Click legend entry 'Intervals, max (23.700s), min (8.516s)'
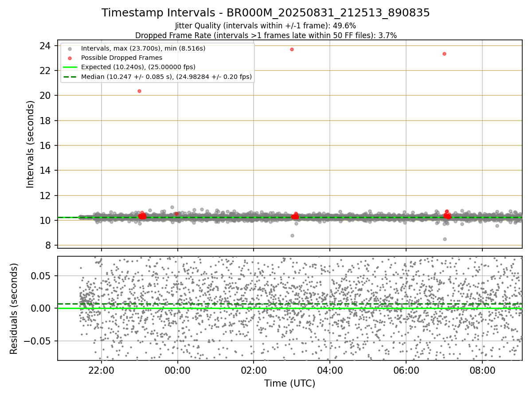 coord(143,48)
